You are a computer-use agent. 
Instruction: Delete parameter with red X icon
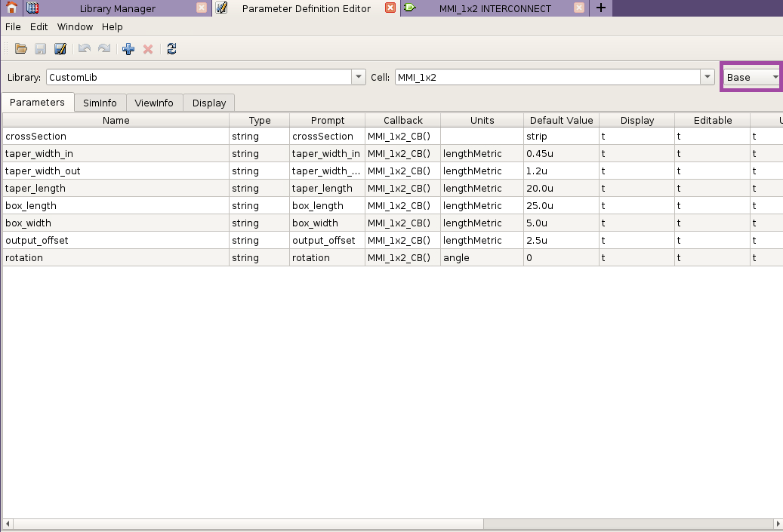(148, 49)
